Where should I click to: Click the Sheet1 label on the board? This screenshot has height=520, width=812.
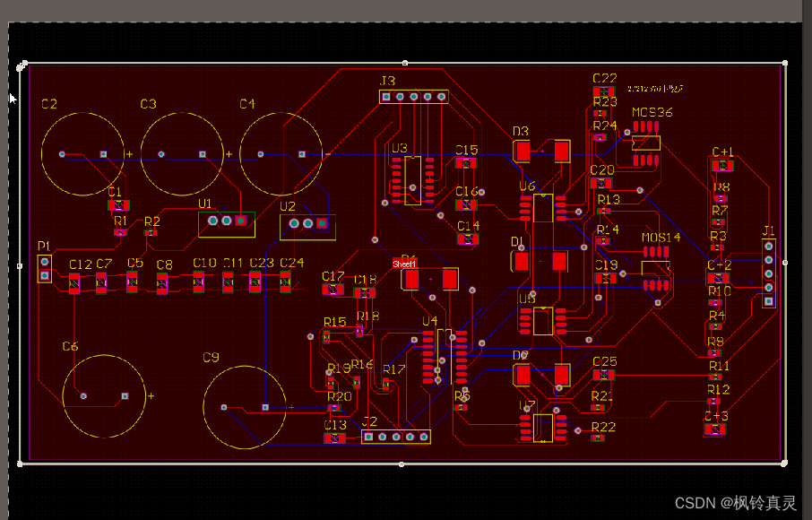tap(405, 264)
